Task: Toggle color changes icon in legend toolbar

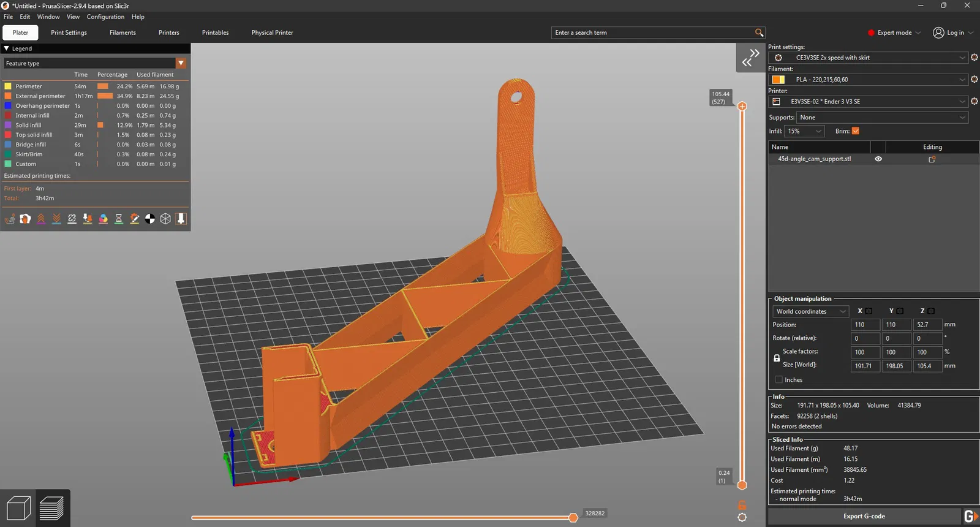Action: coord(103,219)
